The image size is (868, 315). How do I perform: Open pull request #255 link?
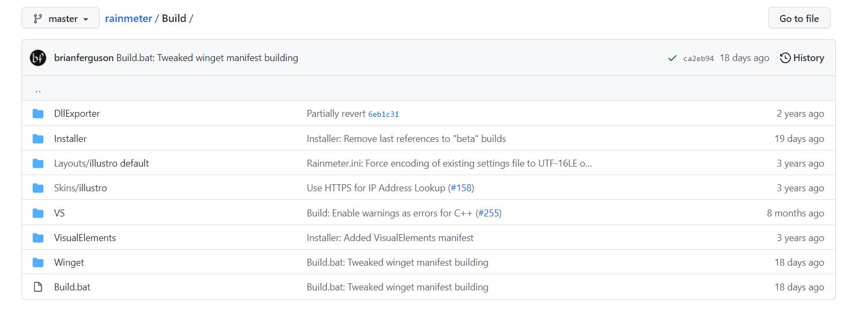(489, 213)
